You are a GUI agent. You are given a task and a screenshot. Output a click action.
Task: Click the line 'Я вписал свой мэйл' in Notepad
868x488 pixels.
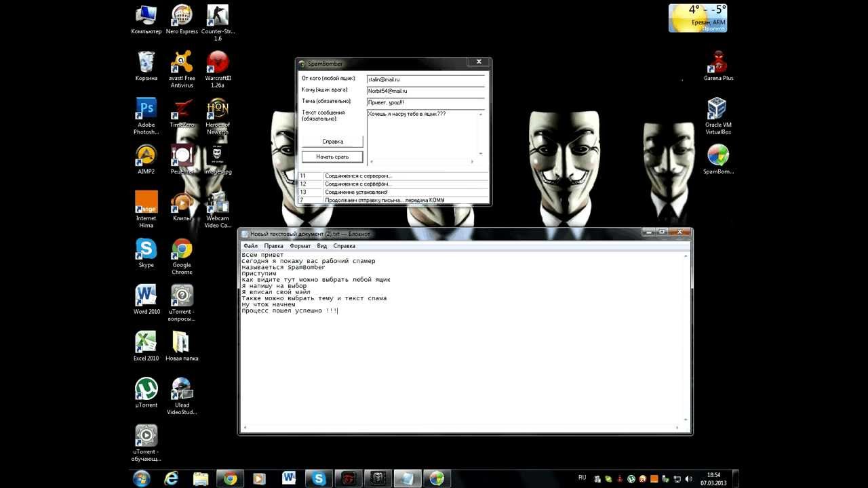[276, 292]
